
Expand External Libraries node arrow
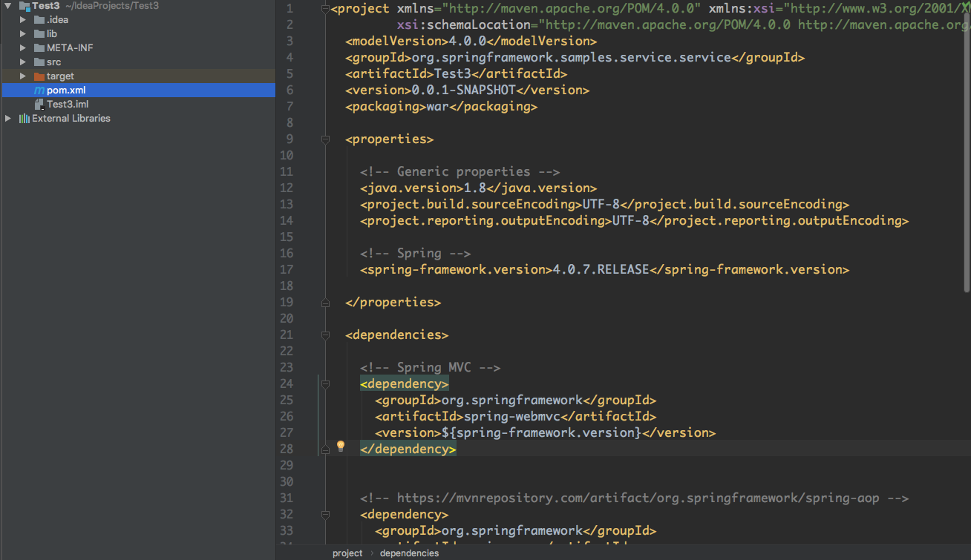pyautogui.click(x=8, y=118)
